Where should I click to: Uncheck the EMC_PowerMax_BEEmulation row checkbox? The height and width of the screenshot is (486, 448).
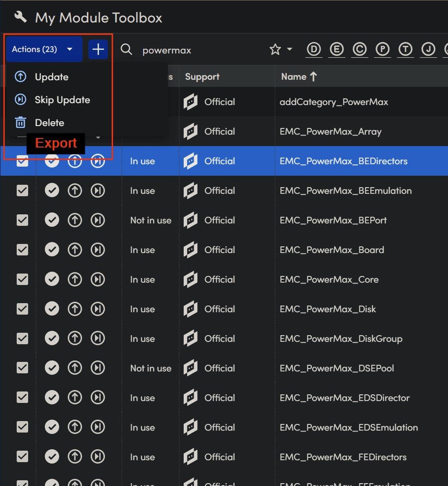[x=22, y=190]
